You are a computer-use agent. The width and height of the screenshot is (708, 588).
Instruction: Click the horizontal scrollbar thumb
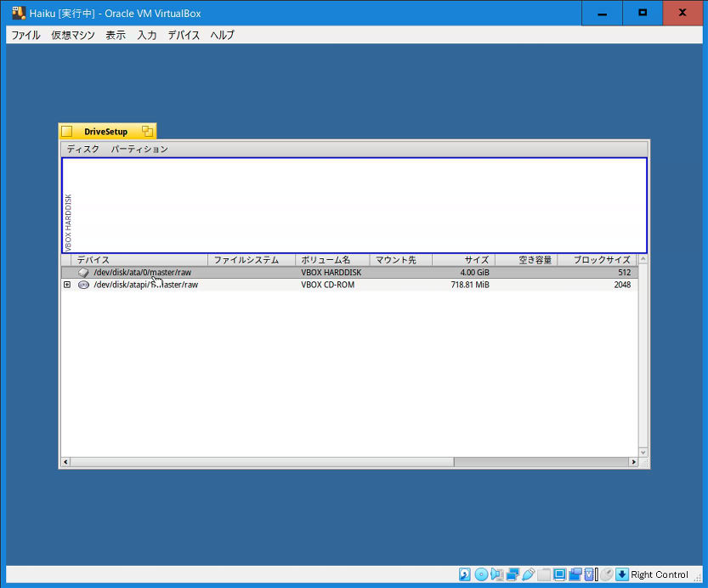(x=262, y=461)
